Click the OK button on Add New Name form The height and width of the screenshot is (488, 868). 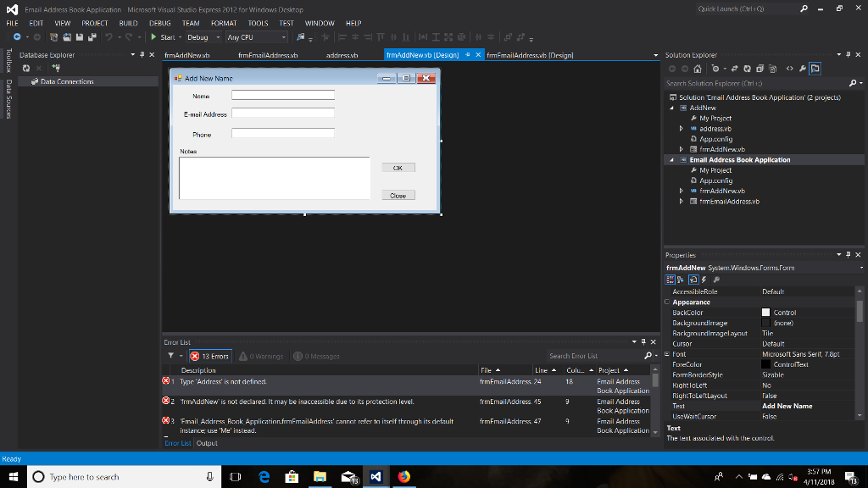398,167
